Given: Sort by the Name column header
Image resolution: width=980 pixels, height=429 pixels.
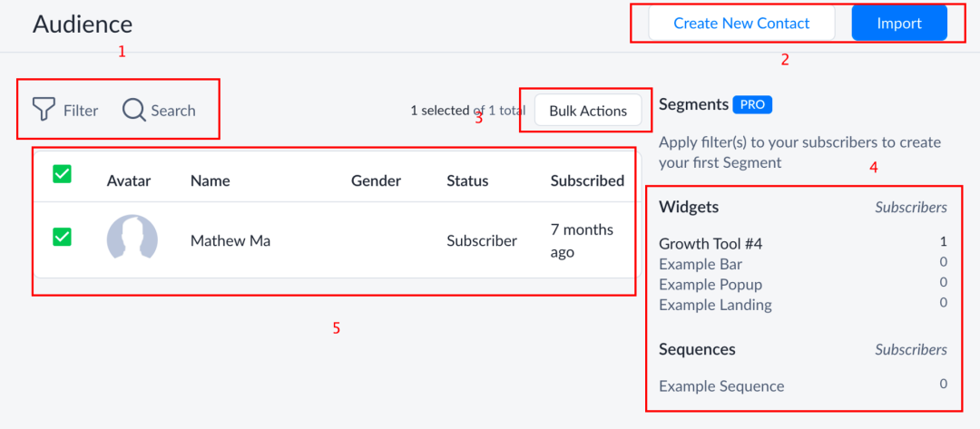Looking at the screenshot, I should click(x=210, y=181).
